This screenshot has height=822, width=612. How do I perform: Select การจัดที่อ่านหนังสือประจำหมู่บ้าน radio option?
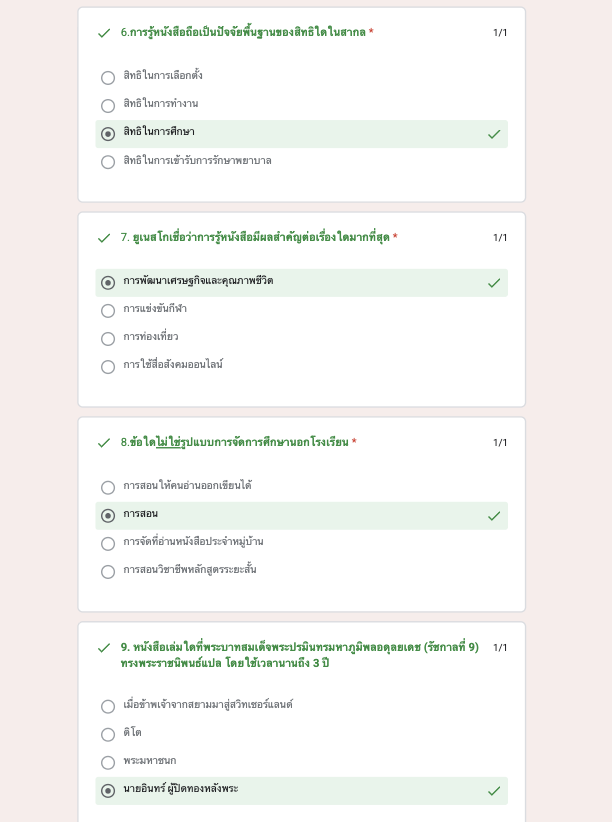108,544
